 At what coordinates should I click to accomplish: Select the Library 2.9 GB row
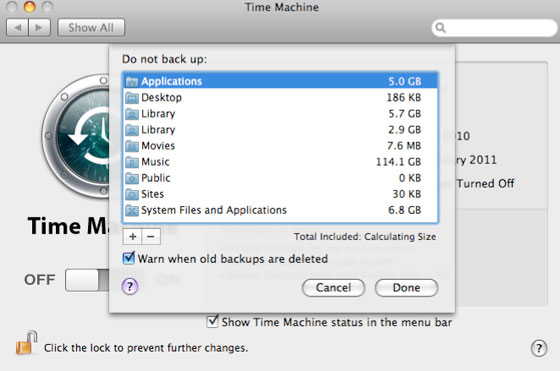pyautogui.click(x=280, y=130)
